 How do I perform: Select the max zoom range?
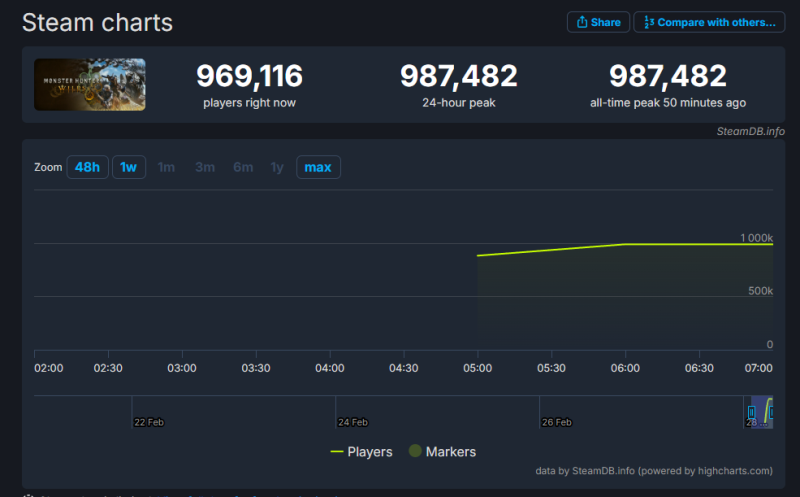(318, 167)
